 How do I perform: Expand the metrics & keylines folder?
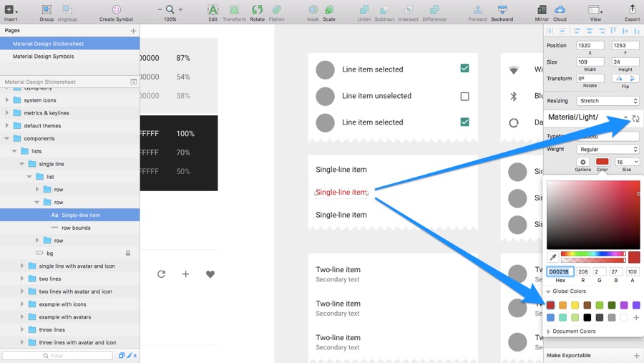6,112
